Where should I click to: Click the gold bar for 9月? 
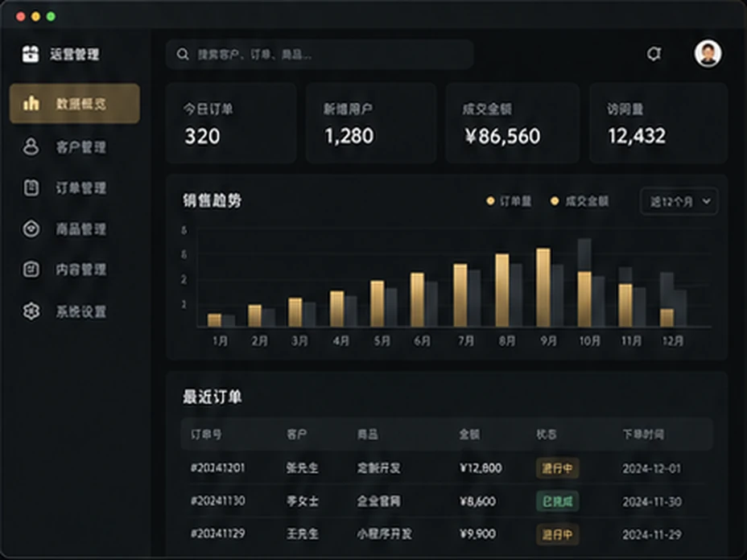click(543, 287)
